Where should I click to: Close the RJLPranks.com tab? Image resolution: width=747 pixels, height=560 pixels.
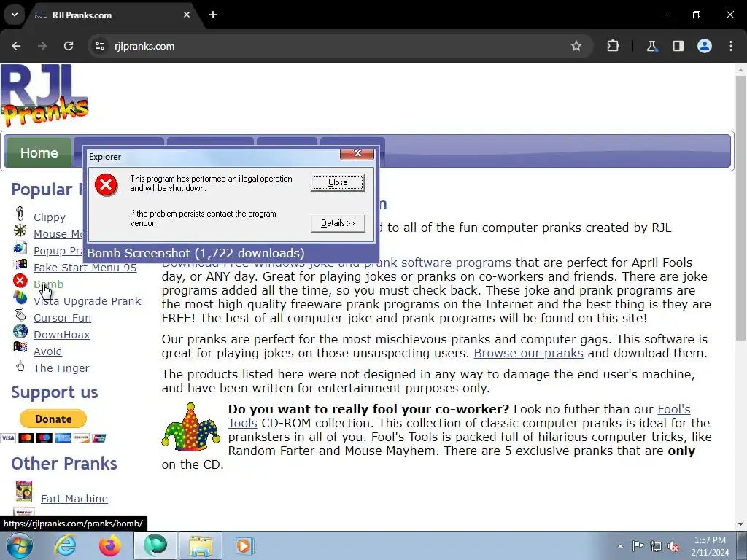click(x=187, y=15)
